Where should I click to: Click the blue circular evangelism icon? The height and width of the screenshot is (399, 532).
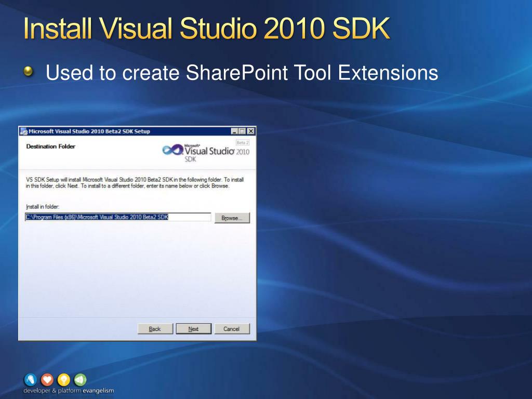click(x=31, y=380)
